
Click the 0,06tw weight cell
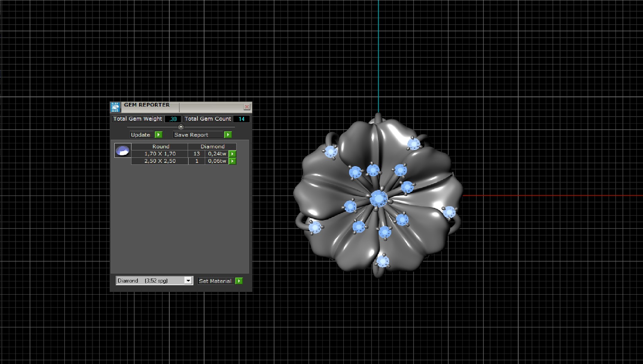pos(217,161)
